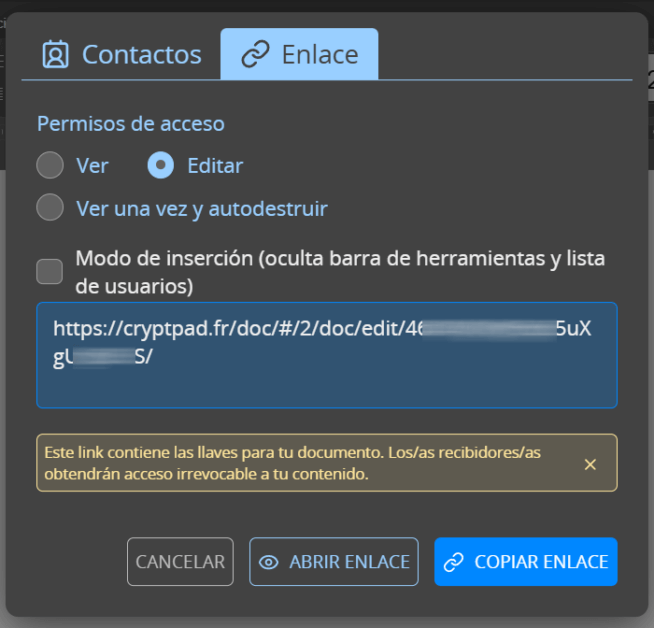Click the "Ver una vez y autodestruir" label

(x=202, y=209)
